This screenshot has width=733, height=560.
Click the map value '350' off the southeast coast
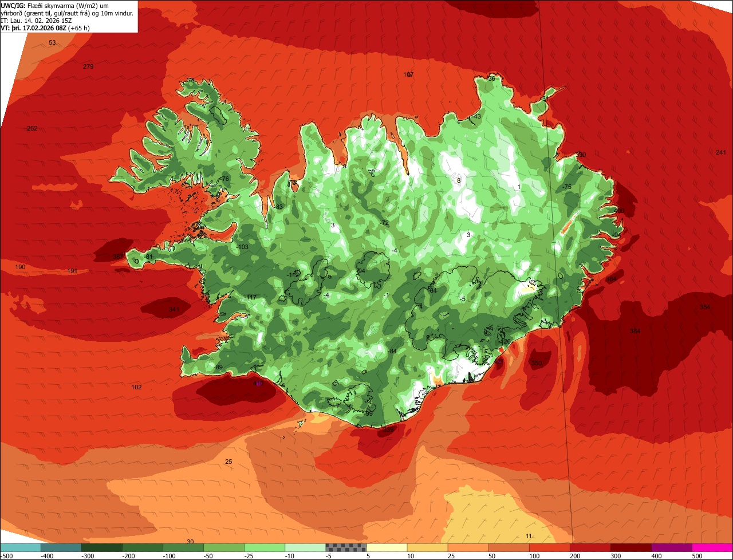(x=537, y=364)
